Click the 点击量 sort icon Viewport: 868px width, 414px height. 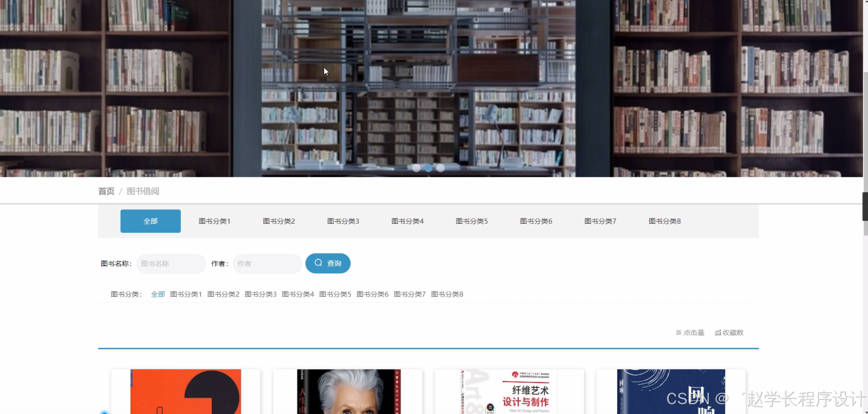click(679, 333)
